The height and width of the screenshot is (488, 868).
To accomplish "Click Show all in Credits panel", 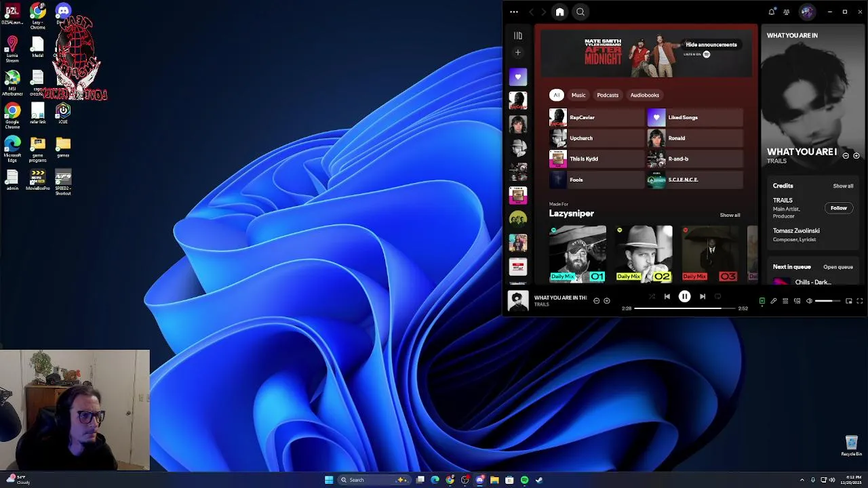I will (x=843, y=186).
